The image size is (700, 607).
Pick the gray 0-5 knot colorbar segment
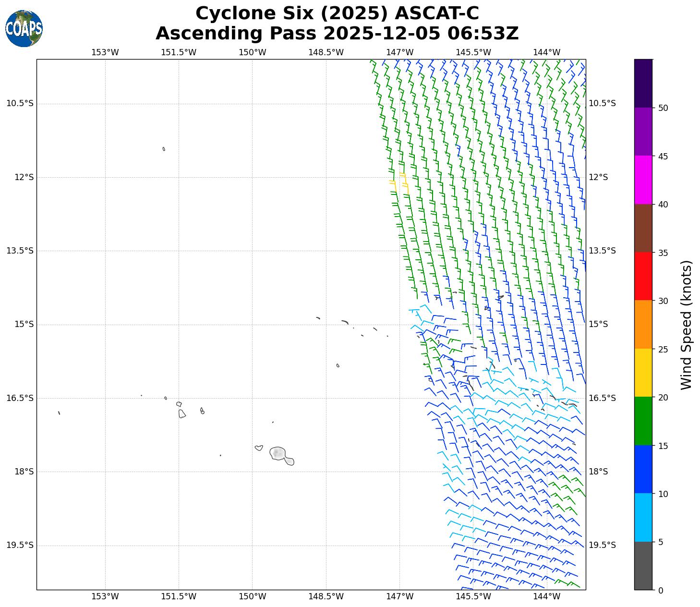643,565
